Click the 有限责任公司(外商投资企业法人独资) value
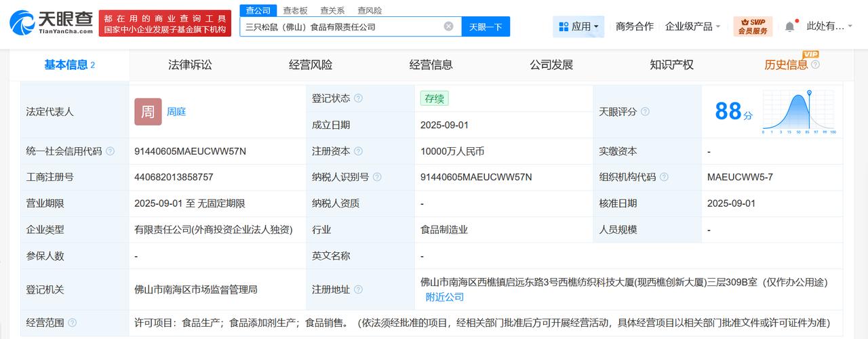868x339 pixels. [214, 230]
